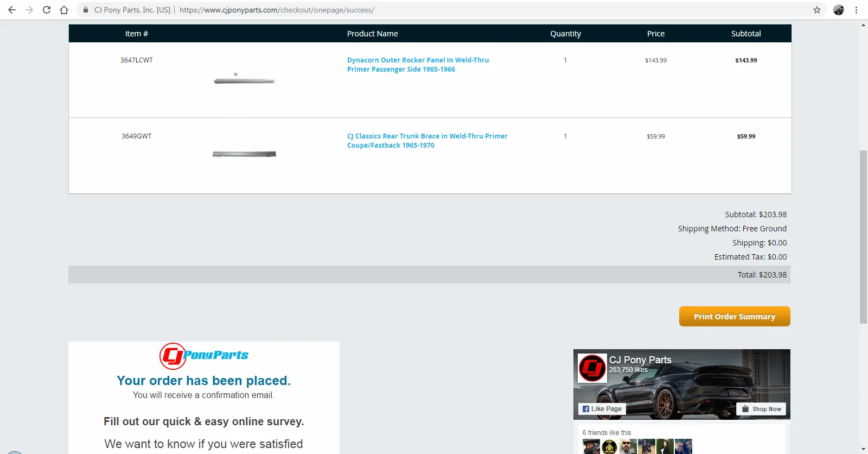
Task: Click the Subtotal column header
Action: [746, 34]
